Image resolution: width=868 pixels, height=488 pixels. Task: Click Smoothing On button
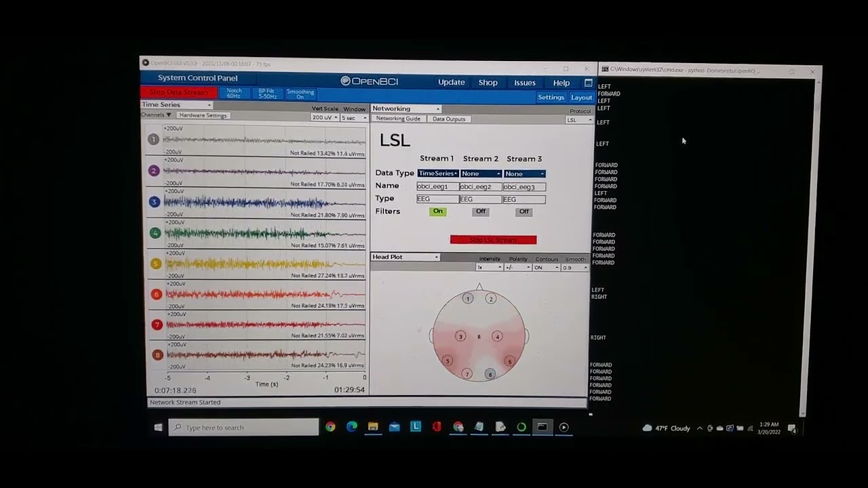[x=300, y=94]
